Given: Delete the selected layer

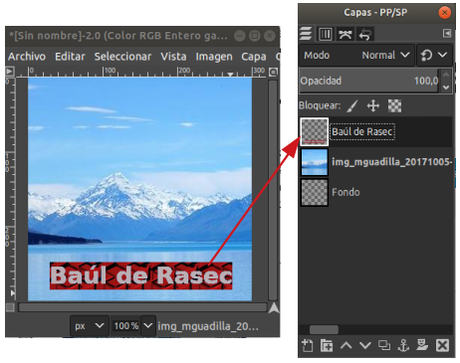Looking at the screenshot, I should [x=442, y=345].
